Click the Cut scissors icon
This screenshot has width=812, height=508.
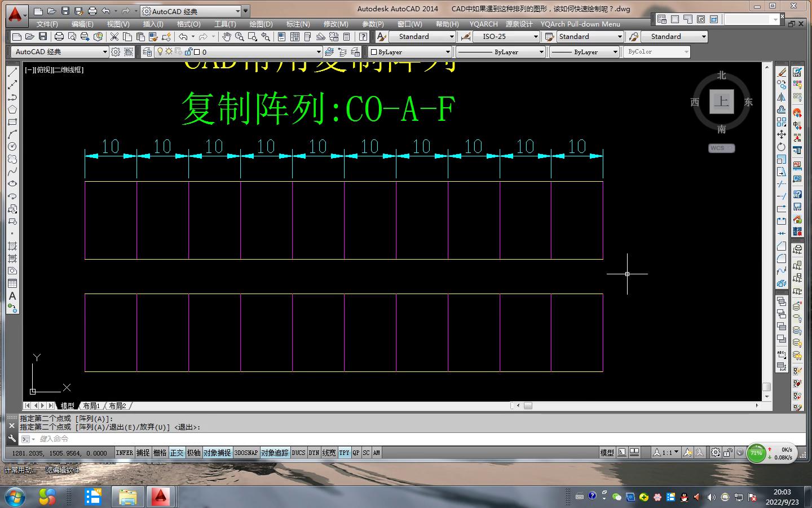(114, 37)
